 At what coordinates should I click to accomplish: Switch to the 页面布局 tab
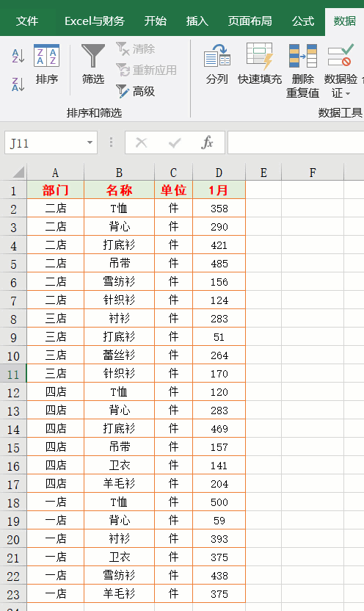point(250,21)
